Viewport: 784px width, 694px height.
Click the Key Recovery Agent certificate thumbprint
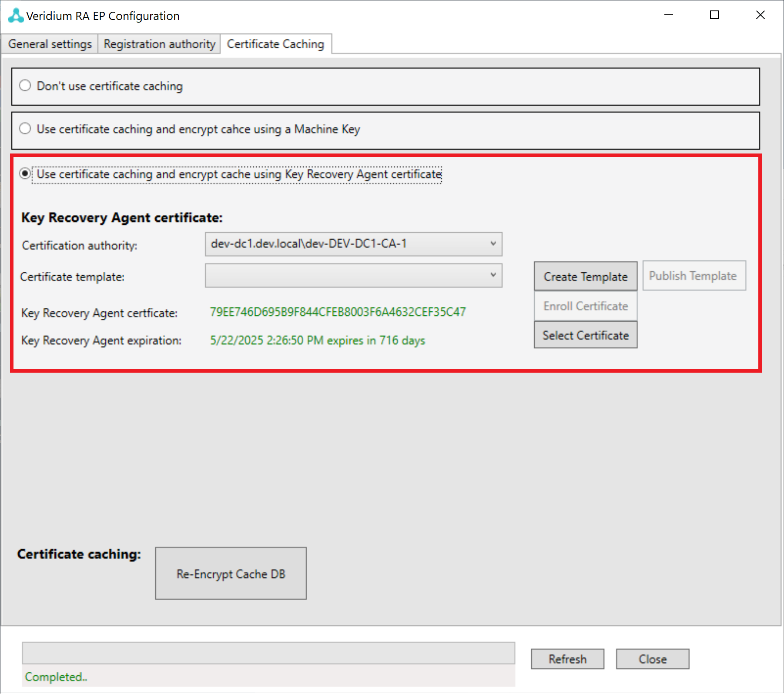tap(338, 312)
